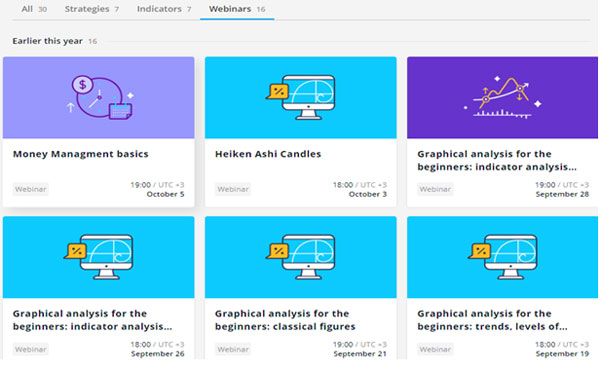Open Money Managment basics thumbnail with clock icon
600x370 pixels.
tap(98, 98)
